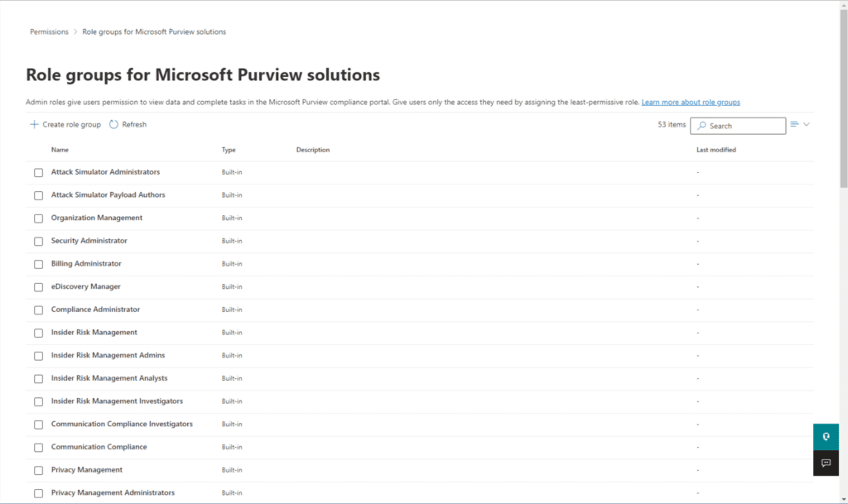Viewport: 848px width, 504px height.
Task: Click Built-in type for Organization Management
Action: pyautogui.click(x=232, y=218)
